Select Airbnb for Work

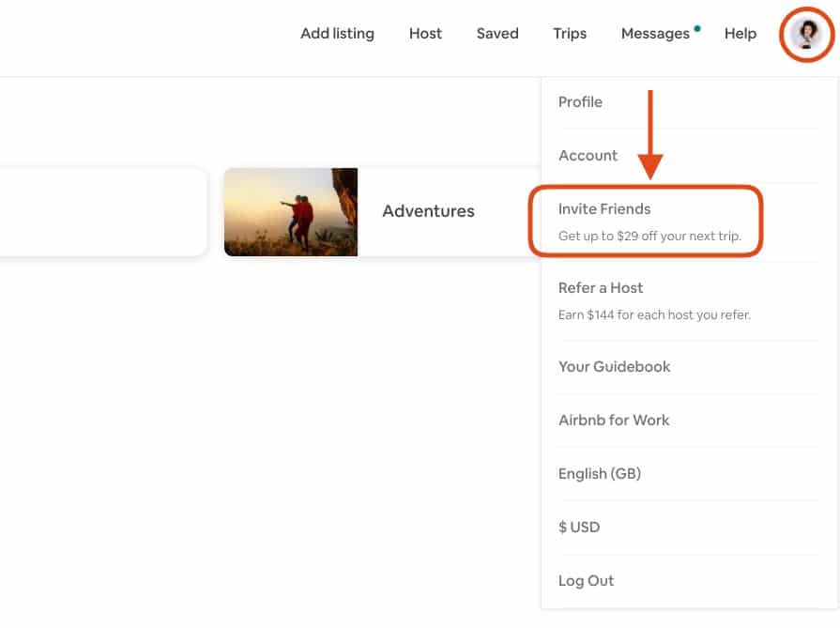(x=613, y=421)
